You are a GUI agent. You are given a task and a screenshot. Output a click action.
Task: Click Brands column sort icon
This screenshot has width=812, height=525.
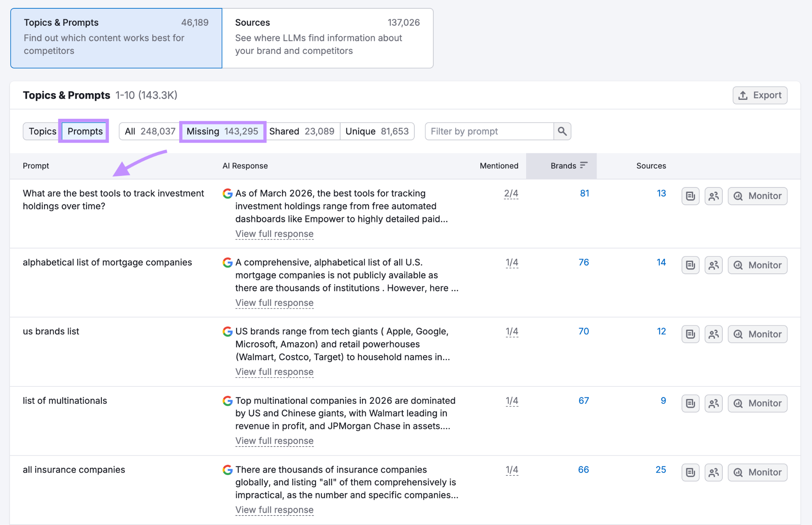click(x=584, y=165)
